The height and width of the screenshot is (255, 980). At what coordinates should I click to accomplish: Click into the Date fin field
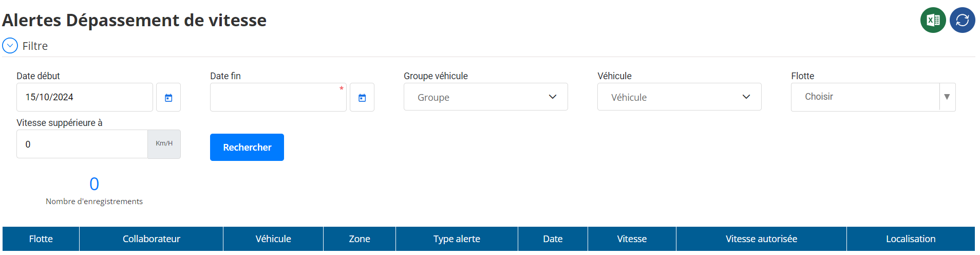[278, 97]
